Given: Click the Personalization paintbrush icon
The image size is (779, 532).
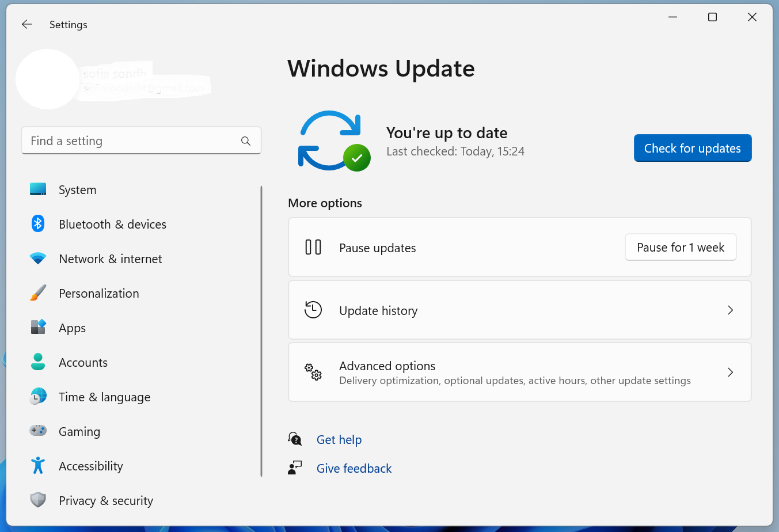Looking at the screenshot, I should 38,293.
